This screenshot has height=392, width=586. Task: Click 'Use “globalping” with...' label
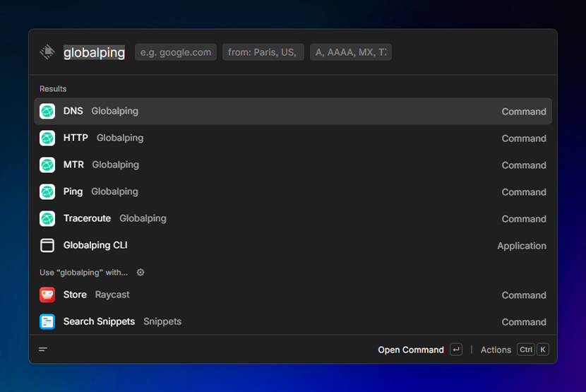click(84, 273)
